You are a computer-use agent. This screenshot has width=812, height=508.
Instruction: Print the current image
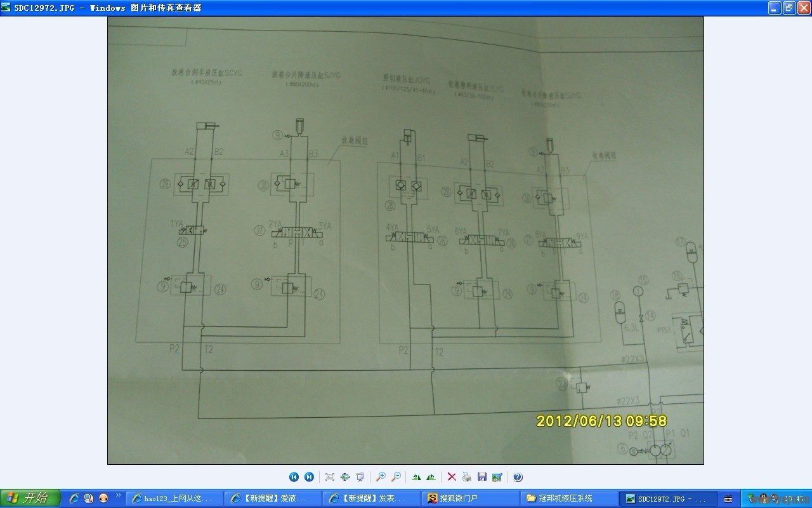click(467, 477)
